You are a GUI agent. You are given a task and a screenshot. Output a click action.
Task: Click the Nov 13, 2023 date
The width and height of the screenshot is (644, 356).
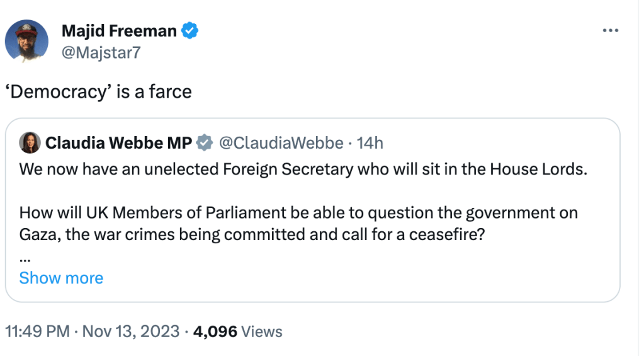coord(132,331)
